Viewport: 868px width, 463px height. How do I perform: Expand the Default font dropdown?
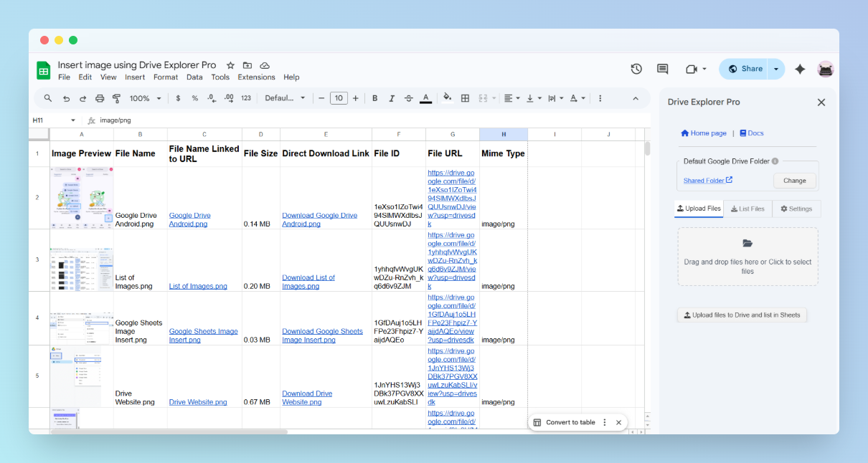pyautogui.click(x=285, y=98)
